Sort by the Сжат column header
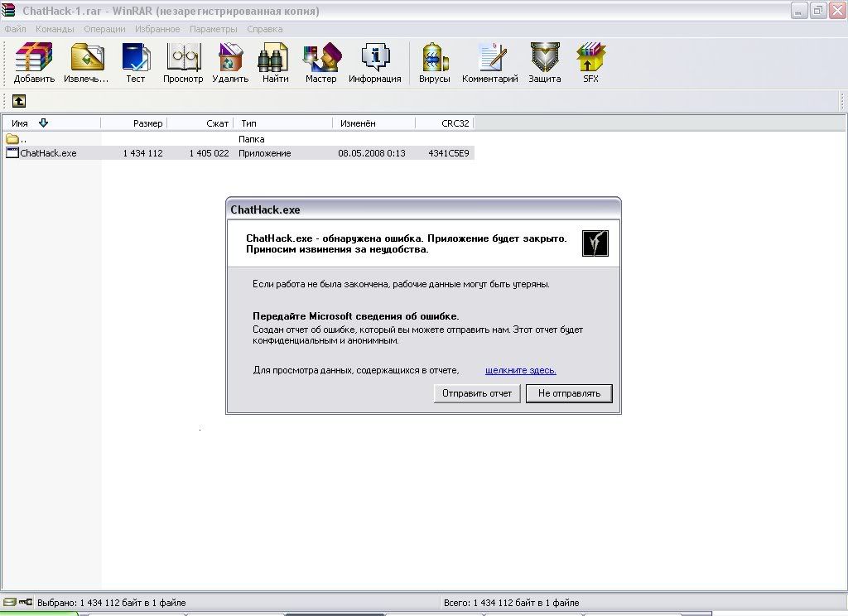 [x=200, y=123]
